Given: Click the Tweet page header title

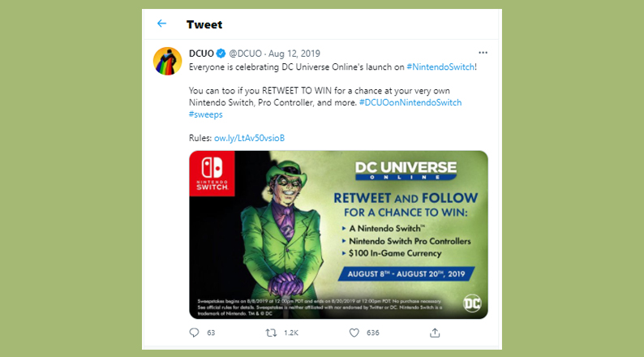Looking at the screenshot, I should tap(204, 24).
